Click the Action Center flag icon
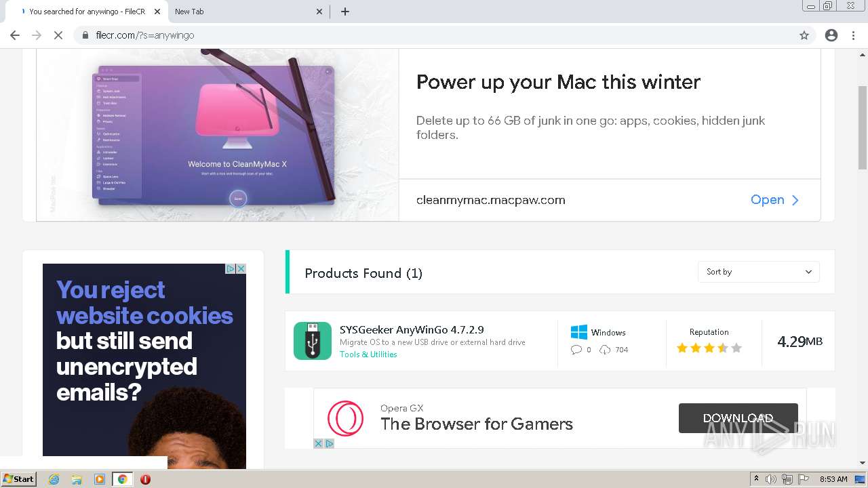Screen dimensions: 868x488 [804, 479]
